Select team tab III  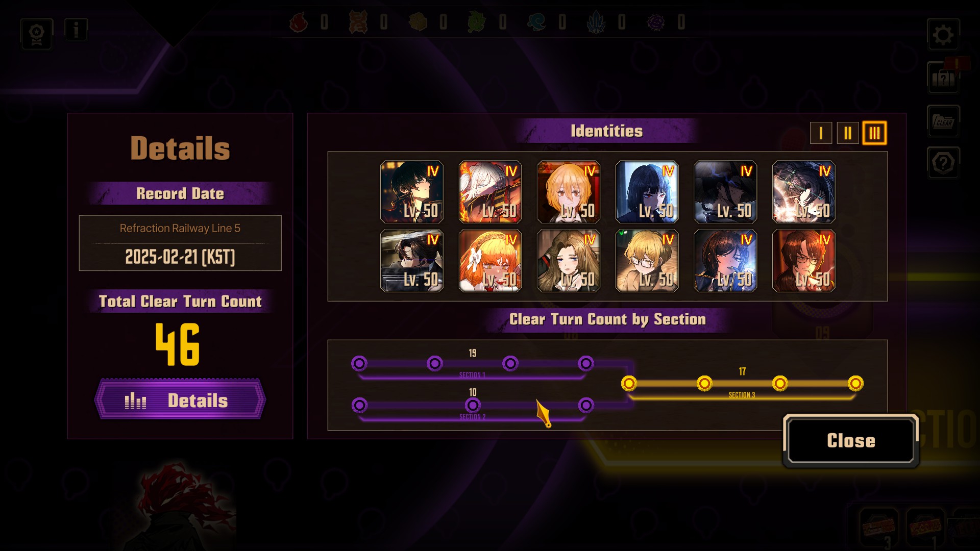(874, 133)
